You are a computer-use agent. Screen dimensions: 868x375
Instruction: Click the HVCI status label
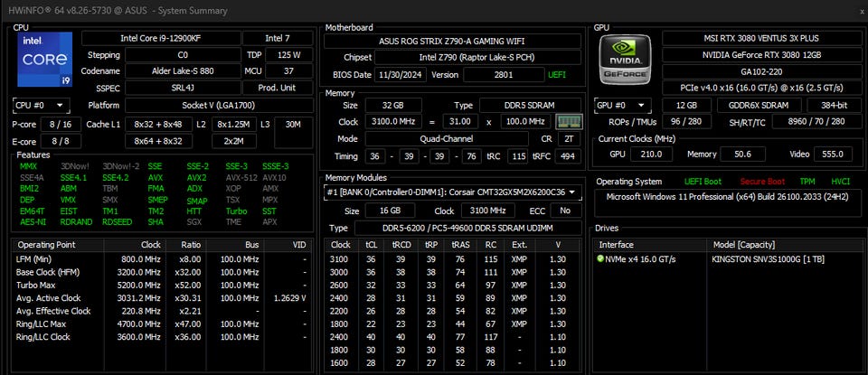[x=840, y=182]
